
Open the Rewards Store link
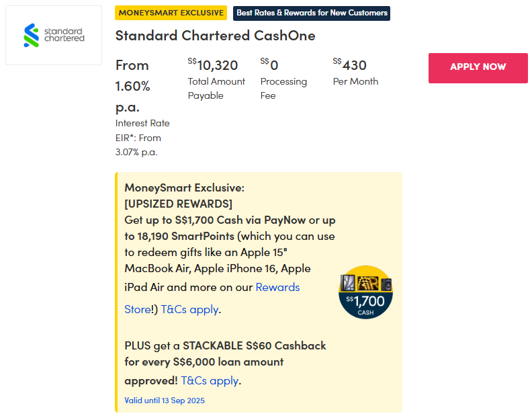277,288
